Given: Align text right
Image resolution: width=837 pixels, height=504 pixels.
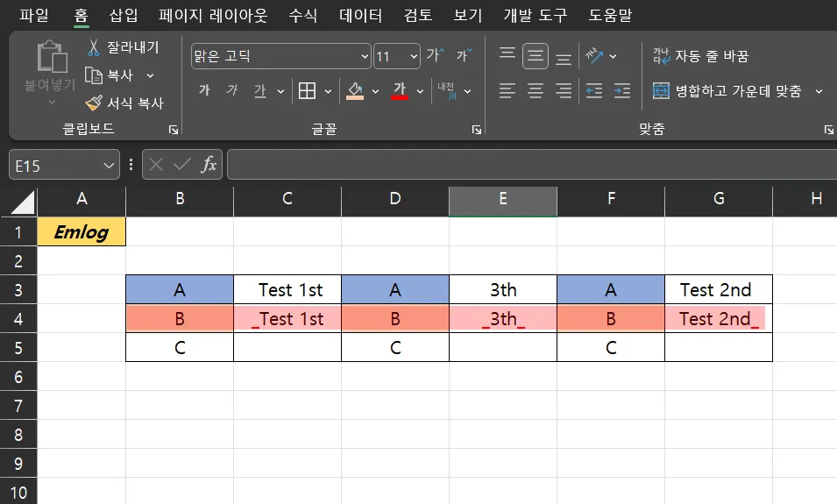Looking at the screenshot, I should (564, 91).
